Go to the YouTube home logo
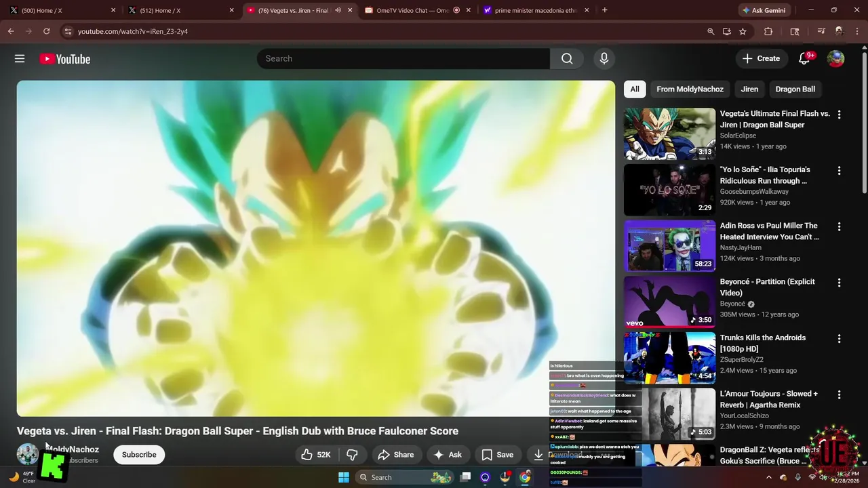 [65, 59]
